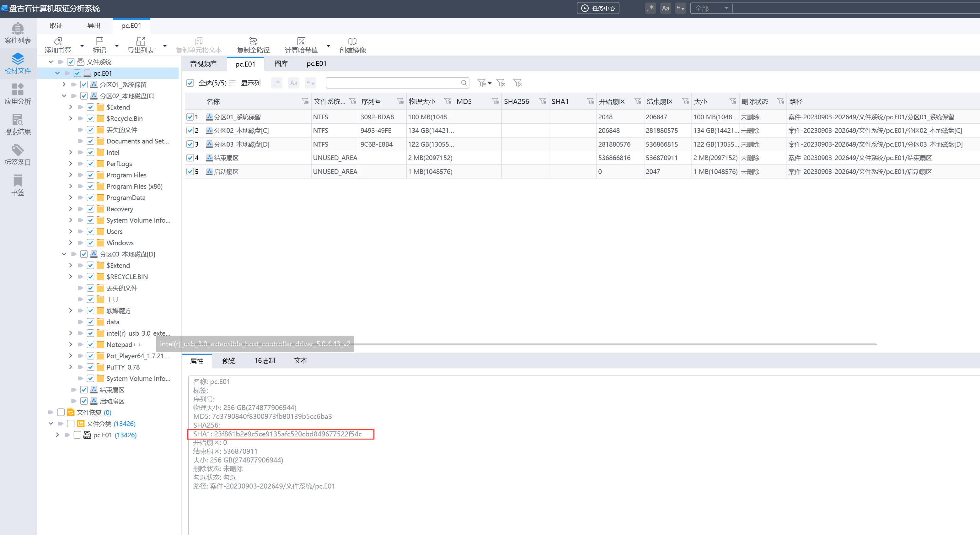Click filter icon on SHA256 column header

pyautogui.click(x=543, y=101)
